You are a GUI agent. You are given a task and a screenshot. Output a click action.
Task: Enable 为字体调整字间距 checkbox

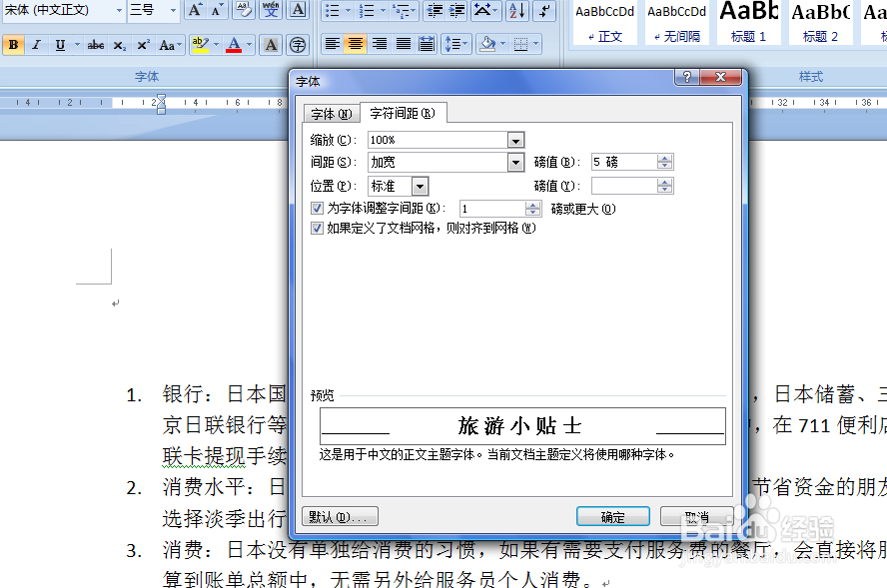click(317, 208)
